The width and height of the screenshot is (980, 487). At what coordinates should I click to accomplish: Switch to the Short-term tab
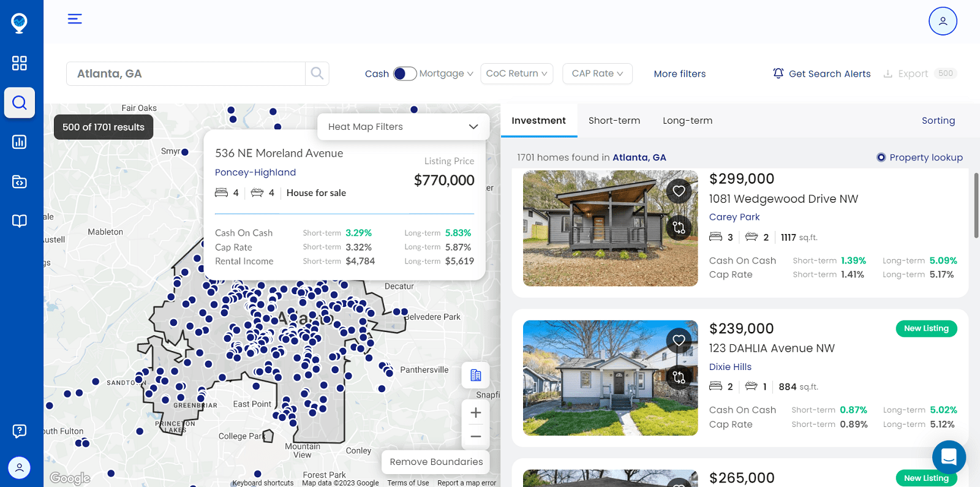click(614, 121)
